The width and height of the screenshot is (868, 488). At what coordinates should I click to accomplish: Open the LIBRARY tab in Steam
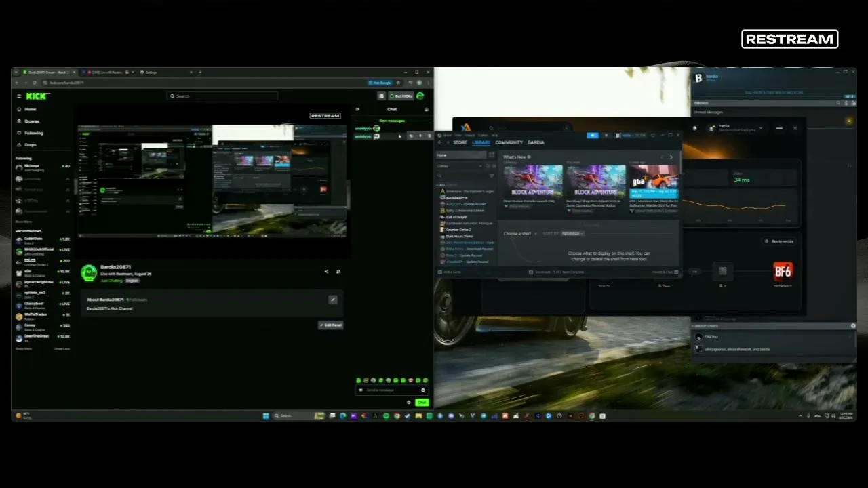point(481,142)
